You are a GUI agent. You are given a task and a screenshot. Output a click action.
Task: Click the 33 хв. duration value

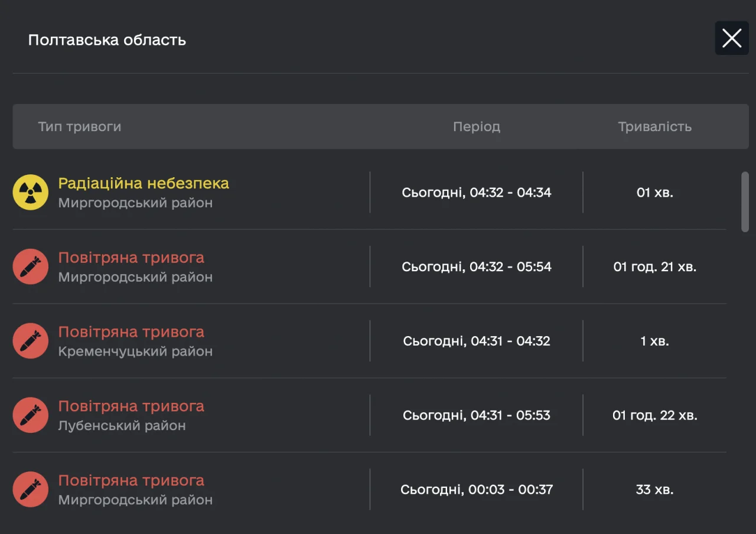click(654, 490)
